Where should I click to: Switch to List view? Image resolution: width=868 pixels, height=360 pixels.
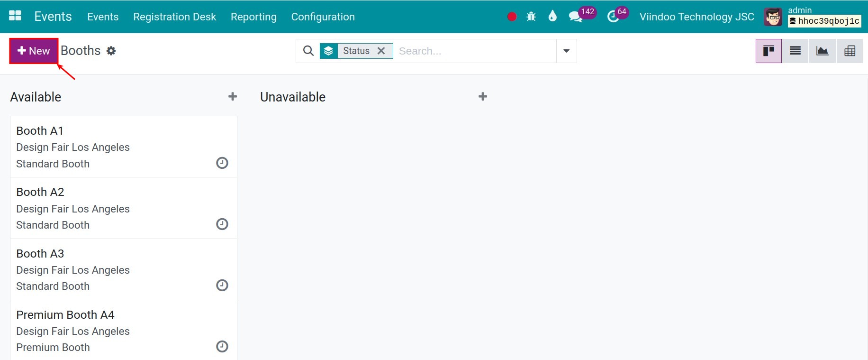(796, 51)
